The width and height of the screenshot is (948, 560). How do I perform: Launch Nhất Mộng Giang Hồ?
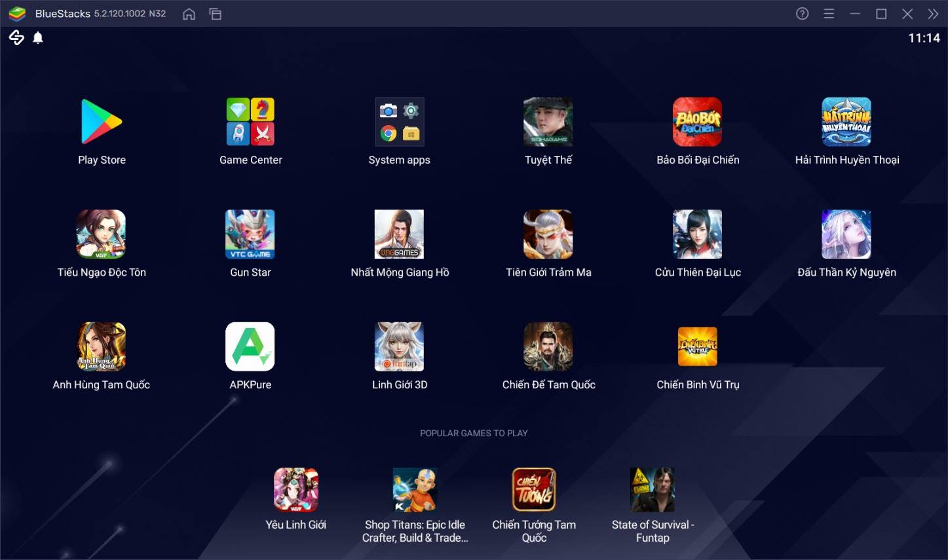tap(400, 234)
